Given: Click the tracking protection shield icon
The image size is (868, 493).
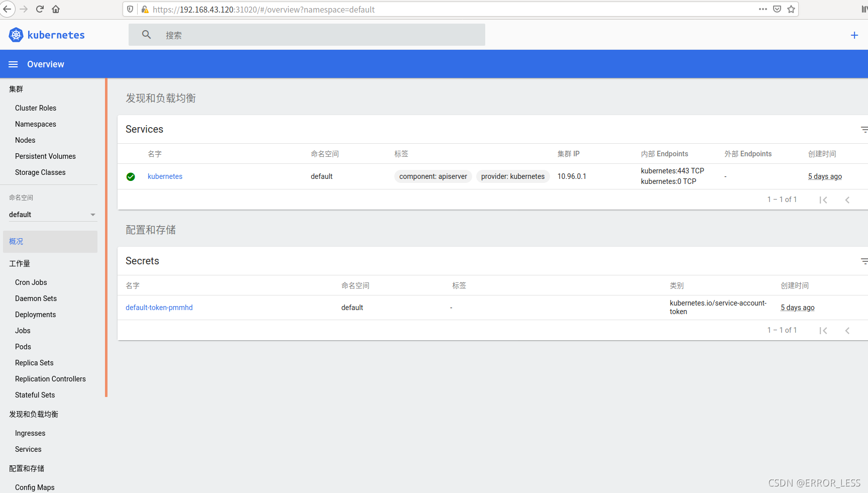Looking at the screenshot, I should coord(130,9).
